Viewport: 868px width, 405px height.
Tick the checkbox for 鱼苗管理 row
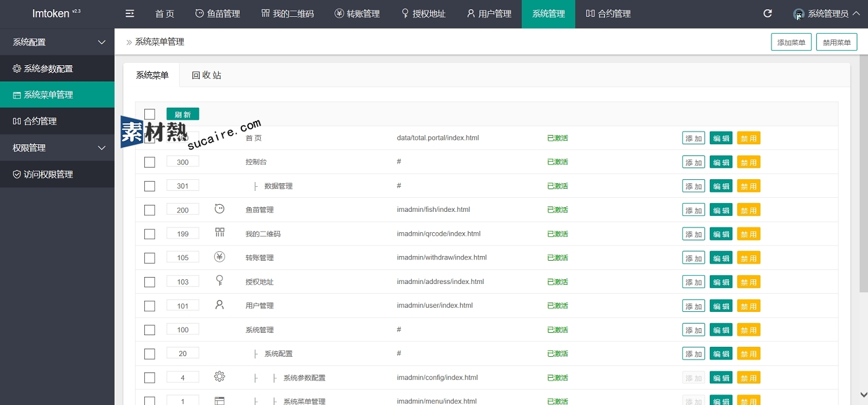click(150, 210)
